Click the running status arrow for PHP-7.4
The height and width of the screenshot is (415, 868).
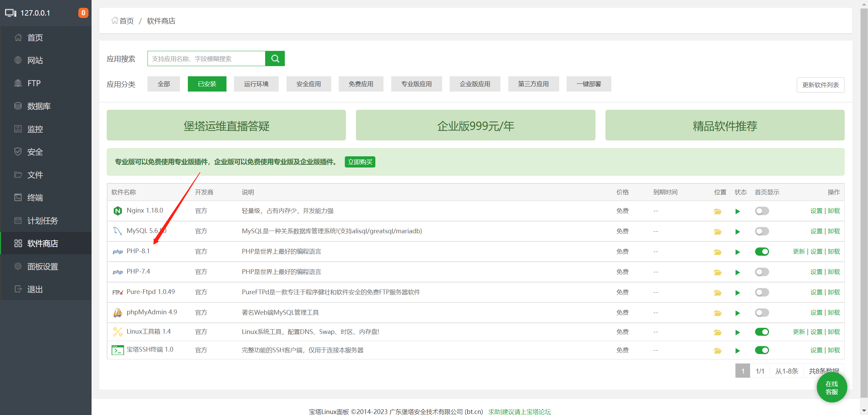pyautogui.click(x=737, y=272)
